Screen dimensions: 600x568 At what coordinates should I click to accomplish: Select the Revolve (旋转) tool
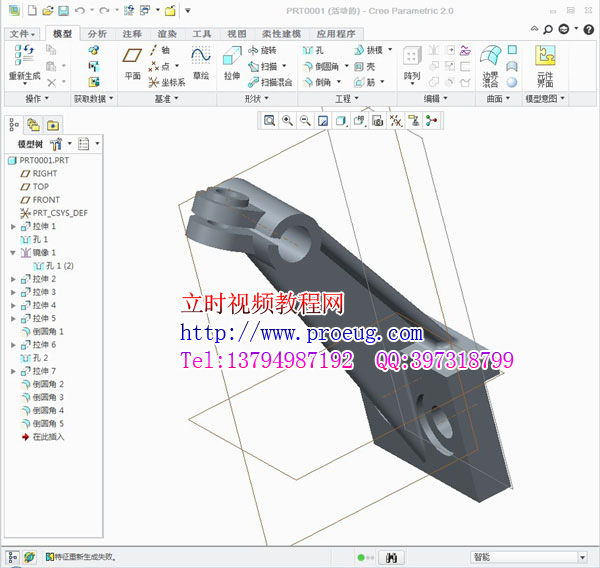click(x=262, y=50)
